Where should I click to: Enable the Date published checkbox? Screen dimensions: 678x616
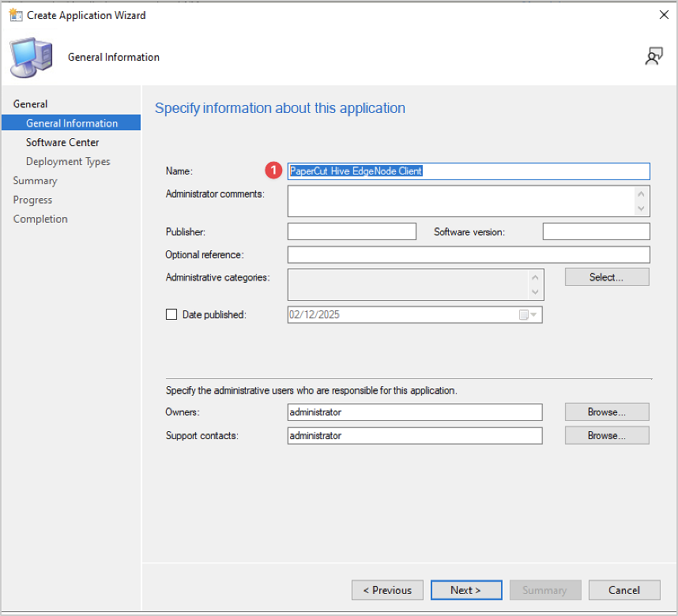(x=171, y=314)
